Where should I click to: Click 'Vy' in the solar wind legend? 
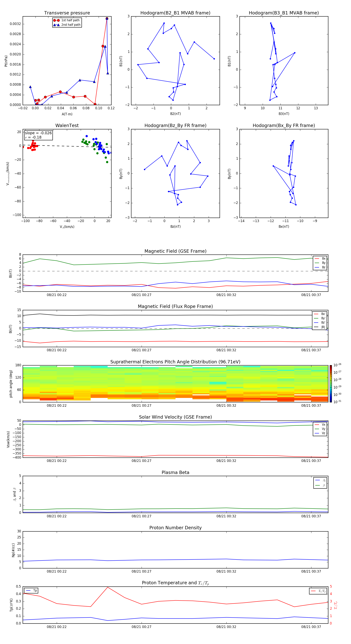(x=324, y=429)
